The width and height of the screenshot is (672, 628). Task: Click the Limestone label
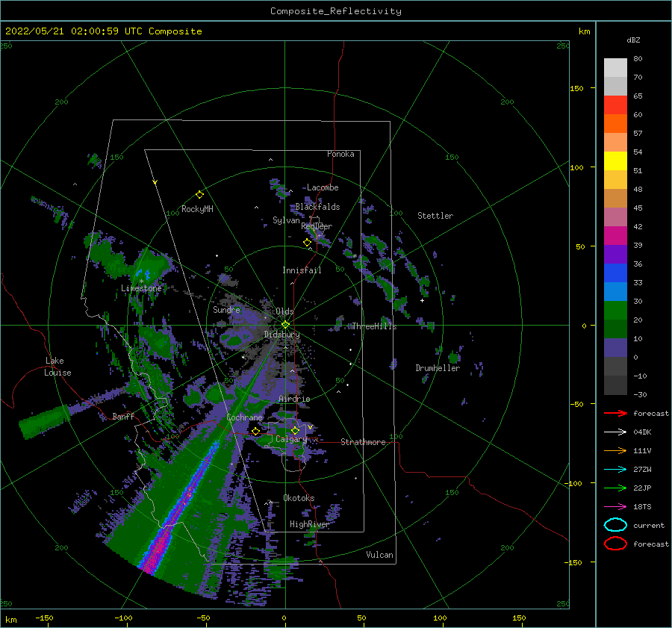[x=141, y=288]
